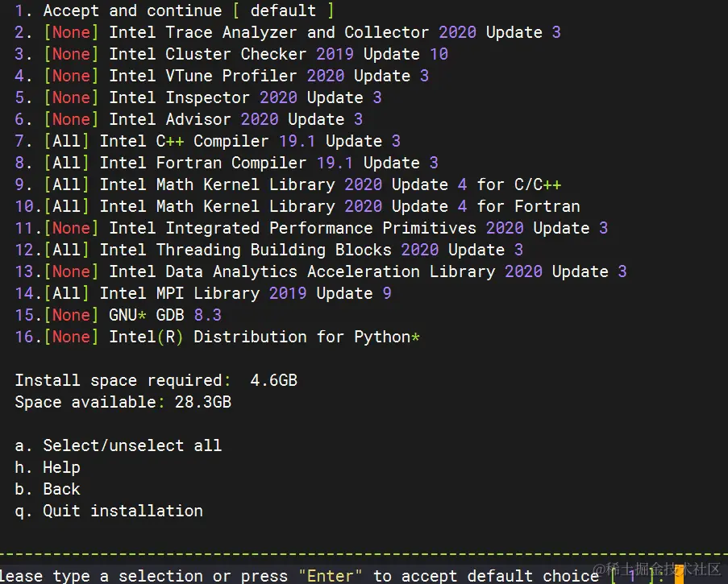
Task: Toggle [None] for Integrated Performance Primitives
Action: (71, 229)
